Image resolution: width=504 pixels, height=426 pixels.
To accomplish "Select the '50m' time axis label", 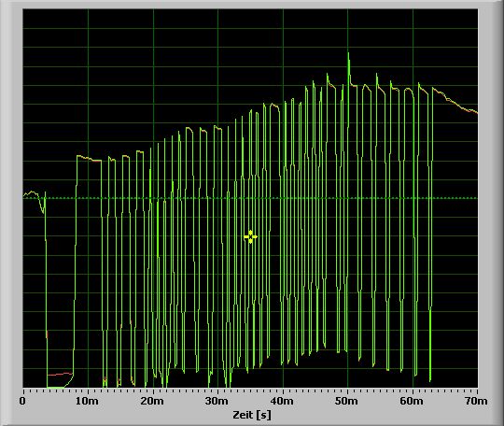I will (346, 401).
